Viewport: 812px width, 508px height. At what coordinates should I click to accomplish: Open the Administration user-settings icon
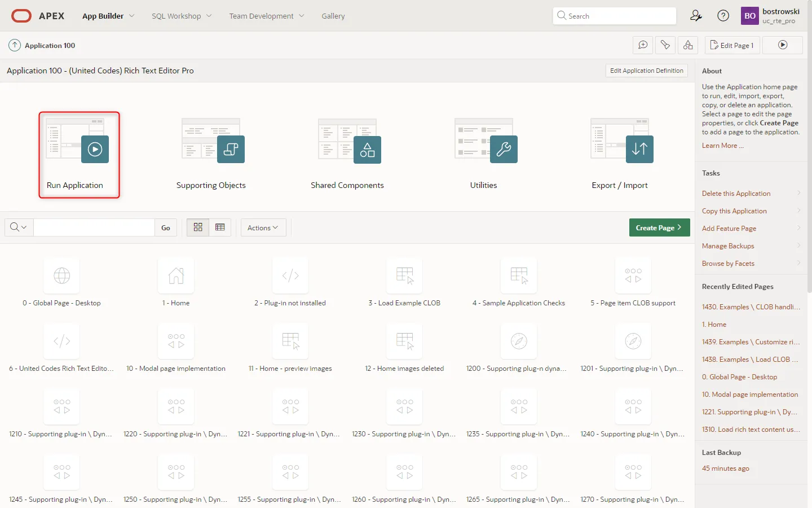[x=696, y=16]
